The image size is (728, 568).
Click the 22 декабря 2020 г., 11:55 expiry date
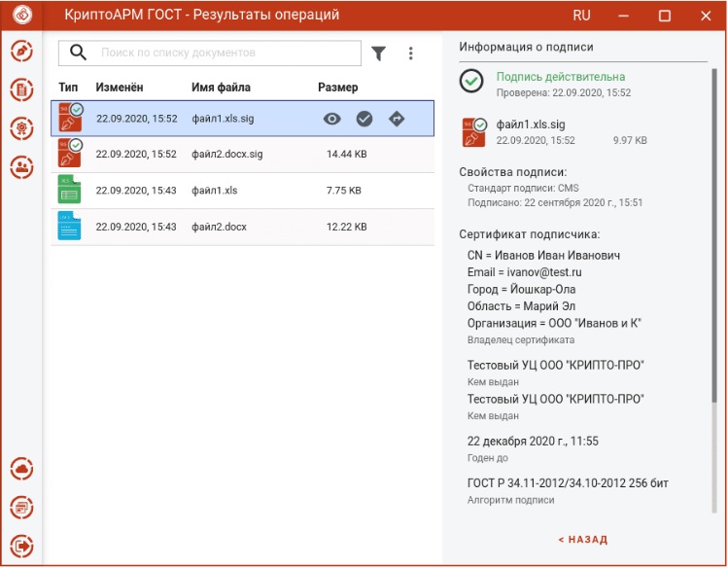[533, 441]
